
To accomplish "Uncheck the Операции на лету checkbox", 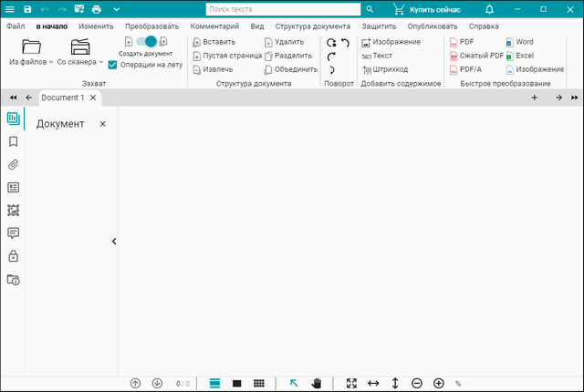I will 112,65.
